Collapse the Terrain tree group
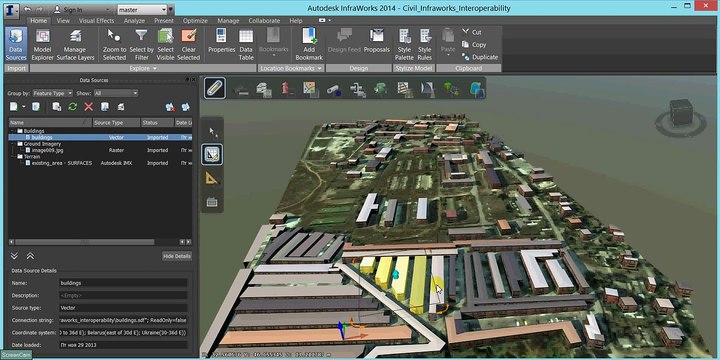 [x=12, y=157]
